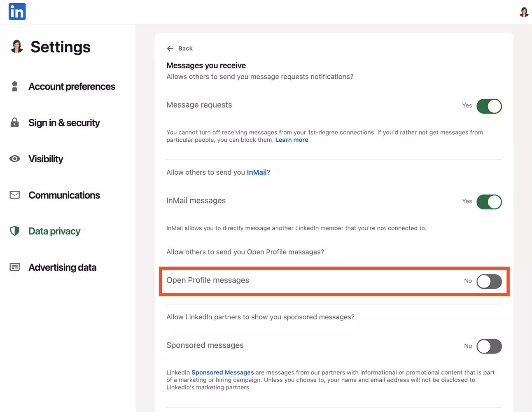The image size is (532, 412).
Task: Click the newspaper icon for Advertising data
Action: tap(15, 267)
